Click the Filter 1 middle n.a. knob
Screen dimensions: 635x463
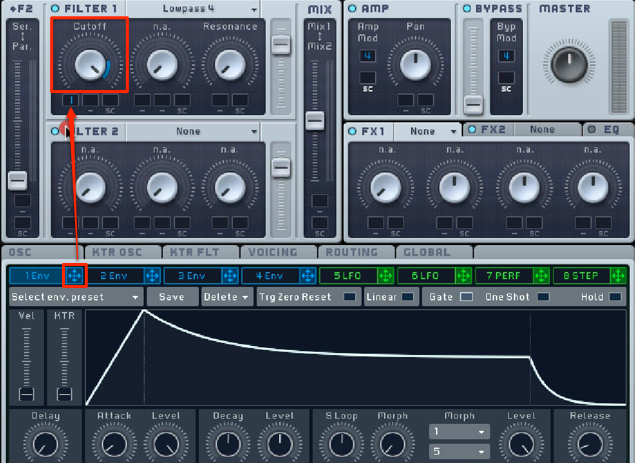coord(162,65)
